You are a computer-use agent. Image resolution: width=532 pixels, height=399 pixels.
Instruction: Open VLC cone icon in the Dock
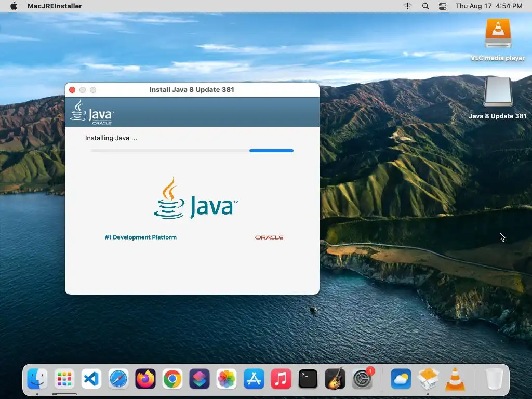[x=455, y=379]
